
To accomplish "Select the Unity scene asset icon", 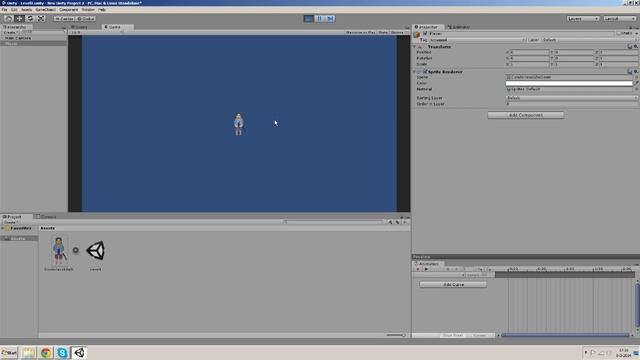I will (x=96, y=251).
